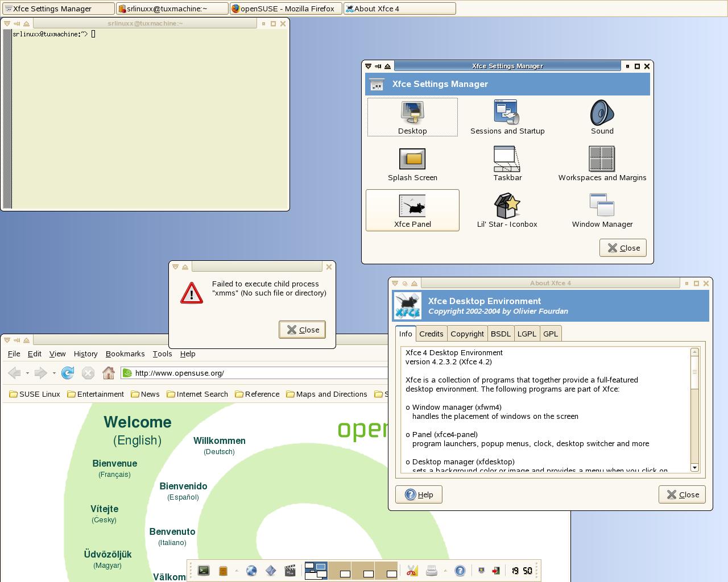Image resolution: width=728 pixels, height=582 pixels.
Task: Switch to the GPL tab
Action: tap(551, 334)
